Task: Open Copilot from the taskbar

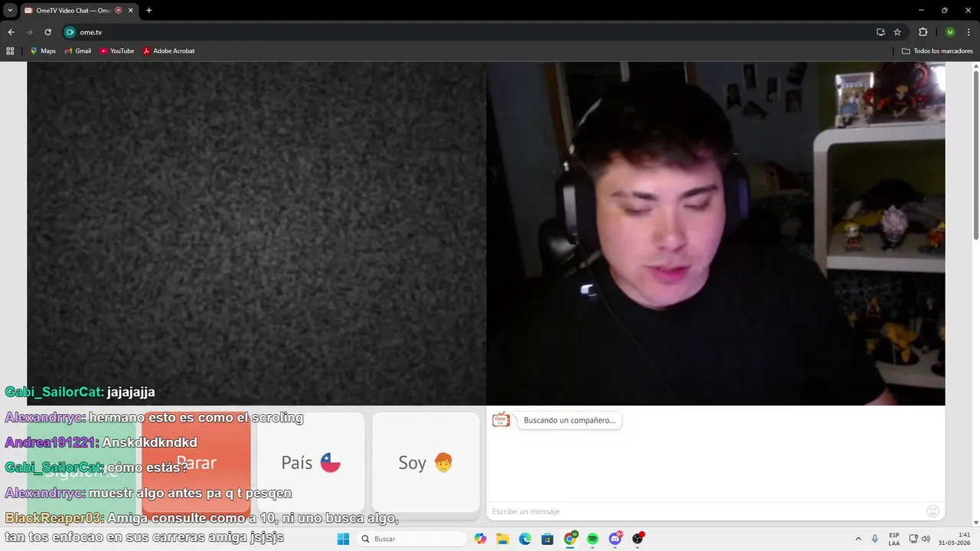Action: 480,539
